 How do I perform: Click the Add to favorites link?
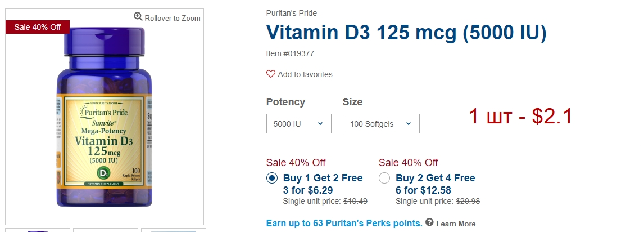coord(305,74)
